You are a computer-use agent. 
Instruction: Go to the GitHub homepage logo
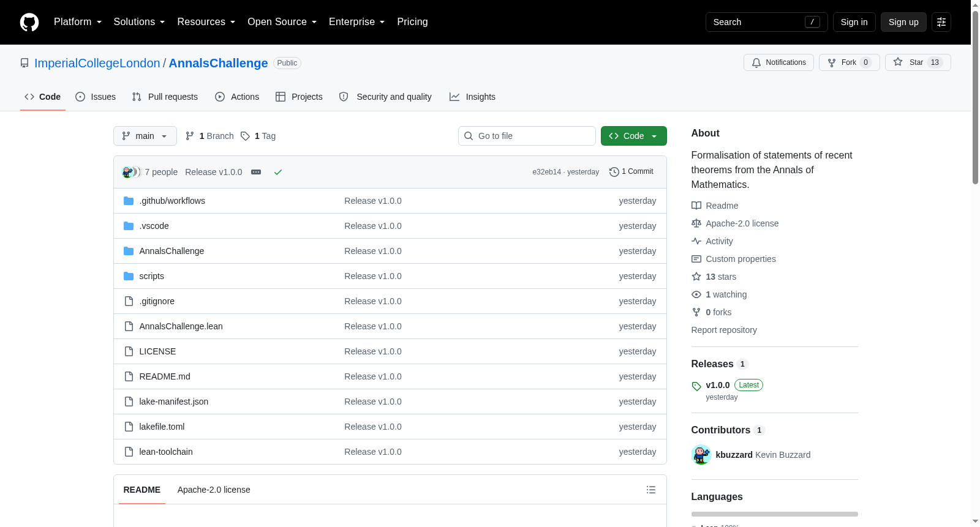tap(29, 22)
